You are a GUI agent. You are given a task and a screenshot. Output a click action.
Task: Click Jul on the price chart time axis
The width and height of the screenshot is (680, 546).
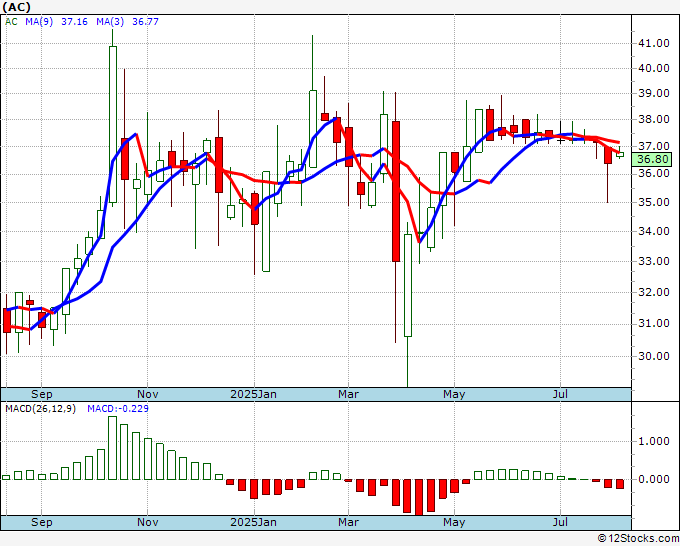pos(560,394)
